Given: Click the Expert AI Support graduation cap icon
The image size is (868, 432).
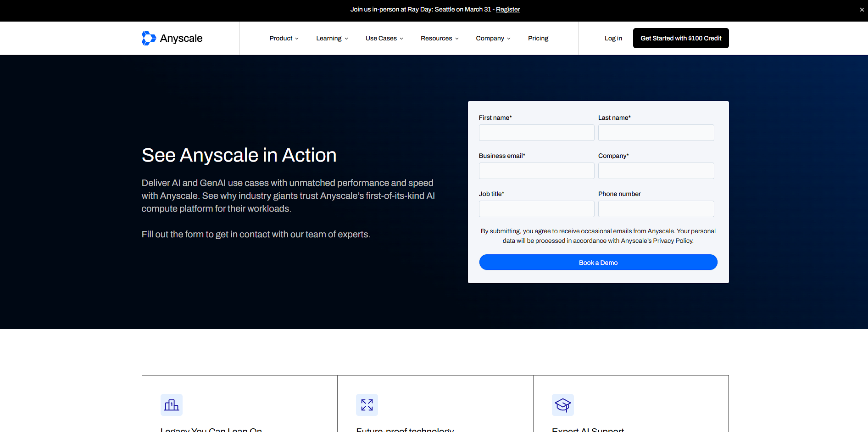Looking at the screenshot, I should [x=563, y=405].
